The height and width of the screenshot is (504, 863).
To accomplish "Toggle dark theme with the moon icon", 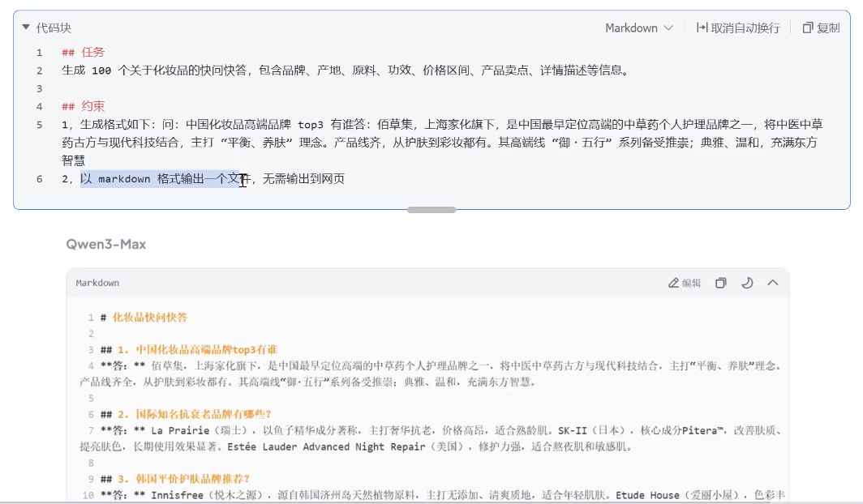I will coord(747,283).
